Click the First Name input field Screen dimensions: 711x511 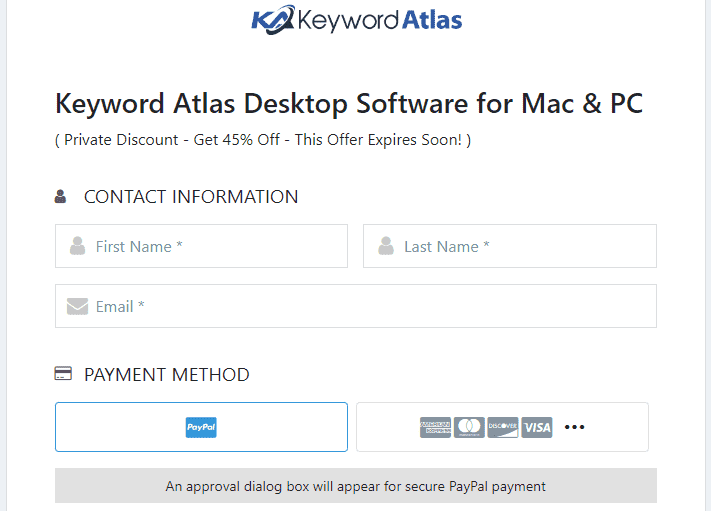tap(201, 246)
